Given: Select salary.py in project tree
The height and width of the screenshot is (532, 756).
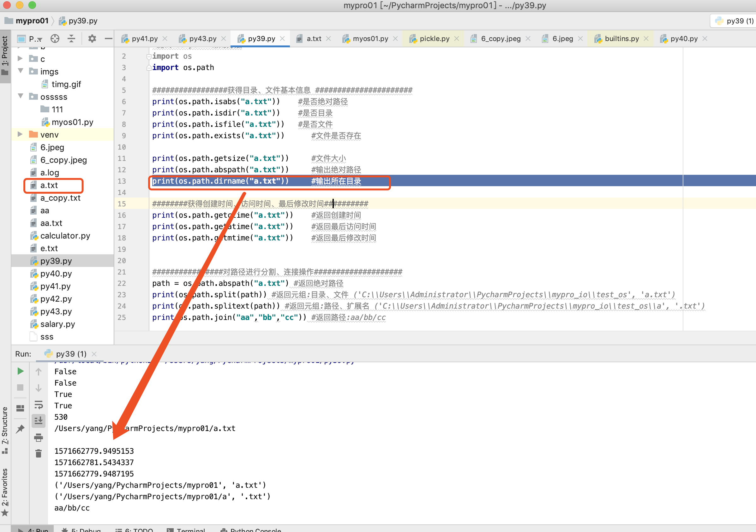Looking at the screenshot, I should 57,324.
